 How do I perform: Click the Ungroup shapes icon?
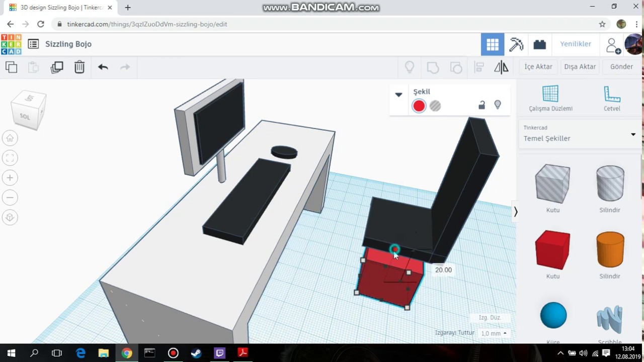[456, 67]
